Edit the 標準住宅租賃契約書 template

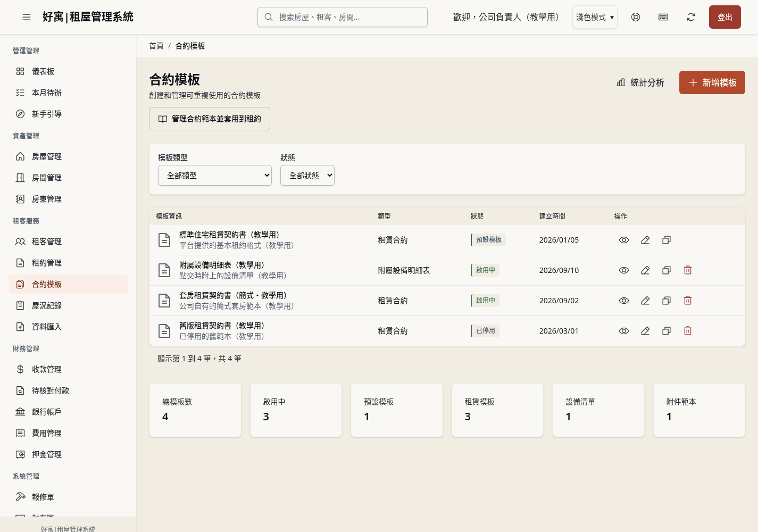[x=645, y=240]
